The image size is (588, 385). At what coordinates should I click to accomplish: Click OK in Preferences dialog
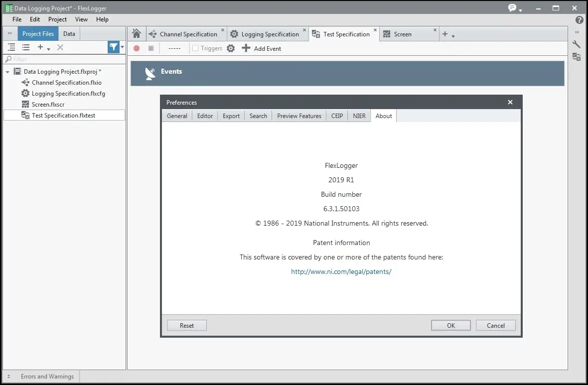(x=451, y=325)
